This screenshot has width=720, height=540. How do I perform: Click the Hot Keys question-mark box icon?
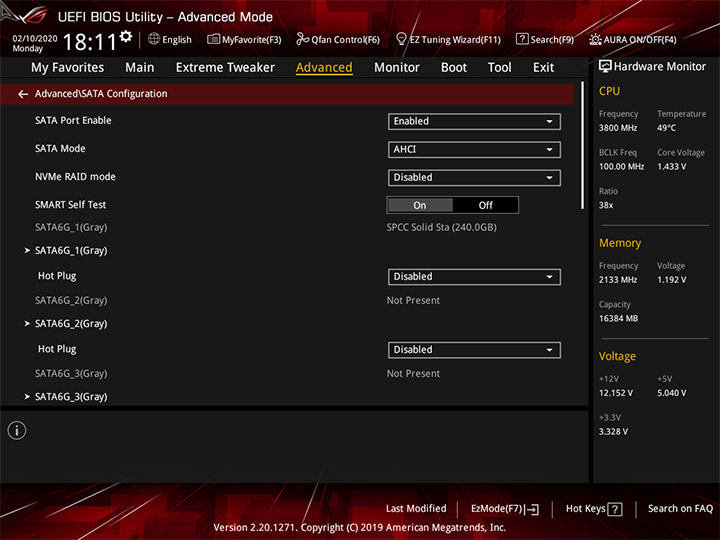point(615,509)
